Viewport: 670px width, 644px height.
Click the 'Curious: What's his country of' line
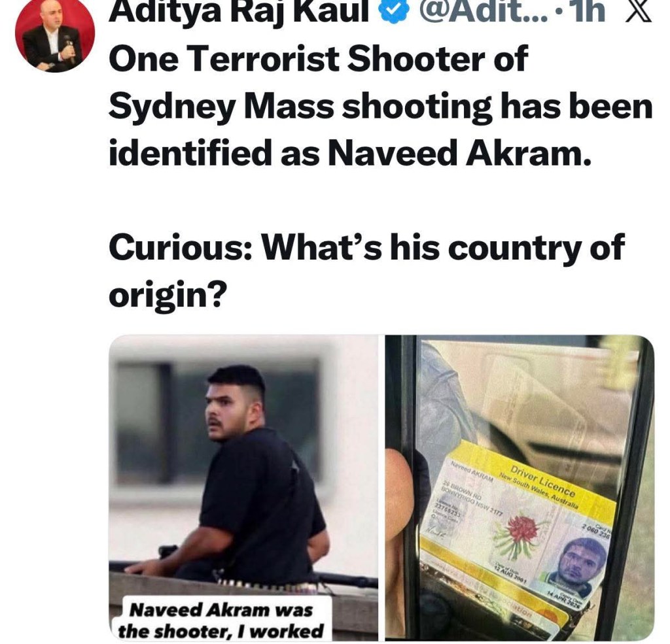(366, 248)
